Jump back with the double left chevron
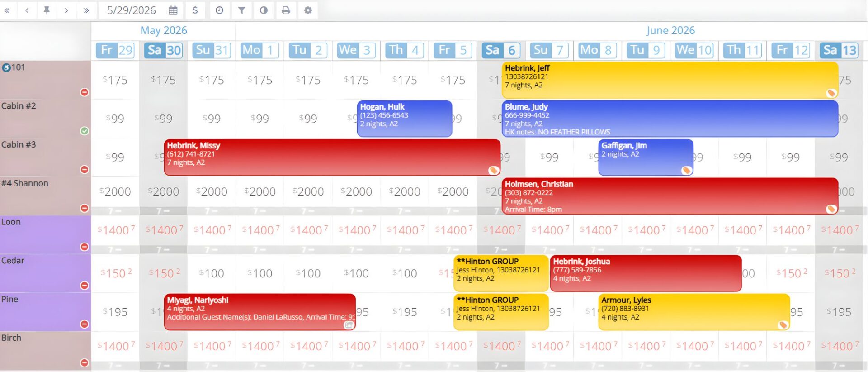 (x=7, y=10)
